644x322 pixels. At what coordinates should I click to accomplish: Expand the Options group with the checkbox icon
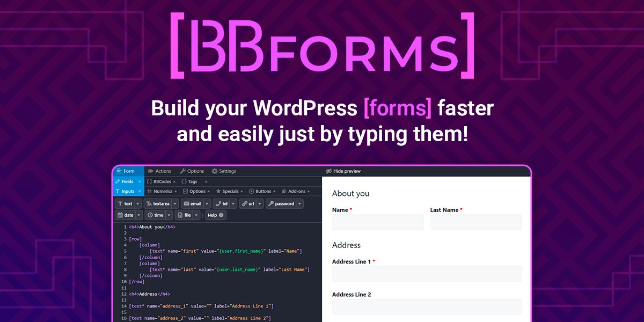[197, 191]
